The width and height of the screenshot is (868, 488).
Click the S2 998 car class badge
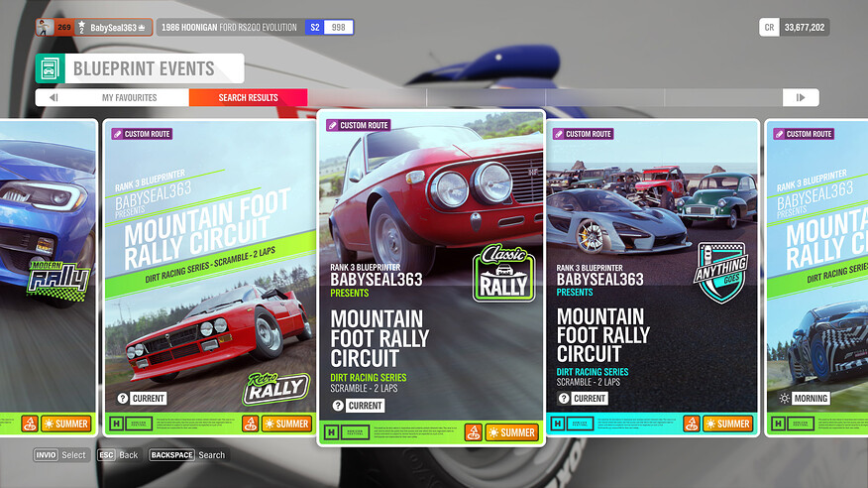tap(329, 27)
